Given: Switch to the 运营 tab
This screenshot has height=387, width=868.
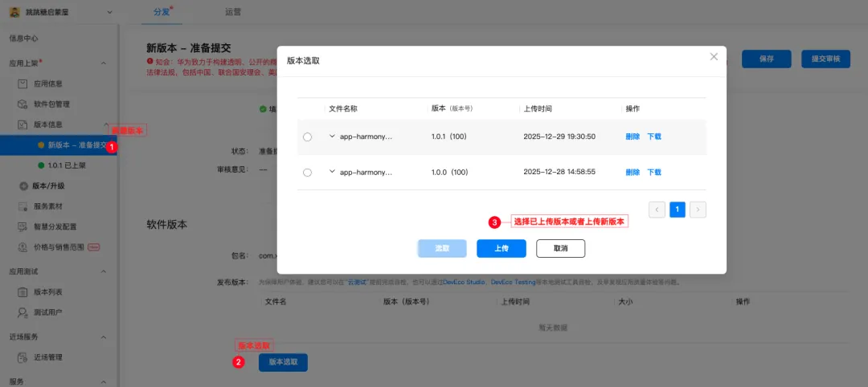Looking at the screenshot, I should pos(233,12).
